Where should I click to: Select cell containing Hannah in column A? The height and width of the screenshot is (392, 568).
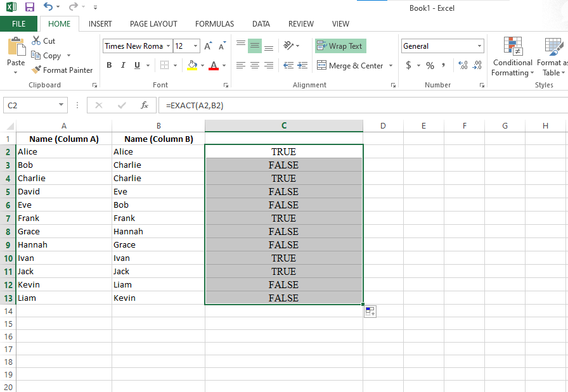click(x=64, y=244)
